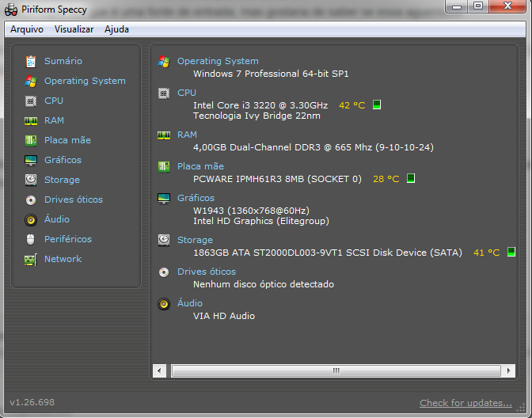This screenshot has width=532, height=418.
Task: Select the Gráficos monitor icon in sidebar
Action: (x=31, y=160)
